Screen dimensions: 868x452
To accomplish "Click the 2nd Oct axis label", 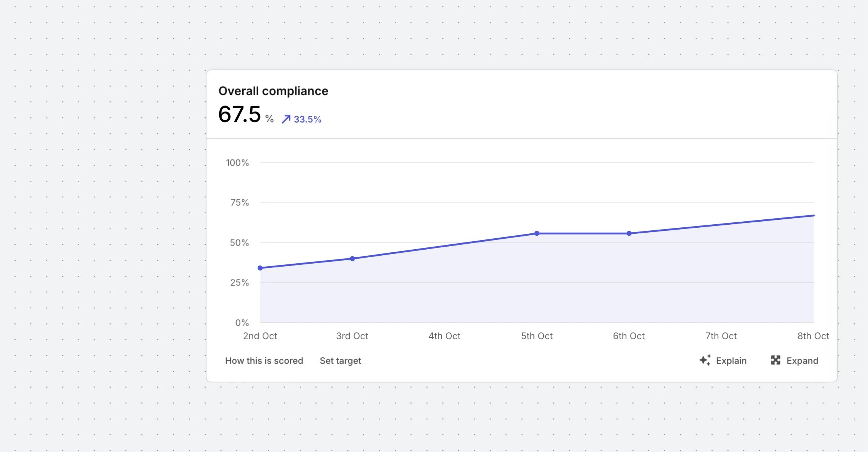I will pyautogui.click(x=260, y=336).
